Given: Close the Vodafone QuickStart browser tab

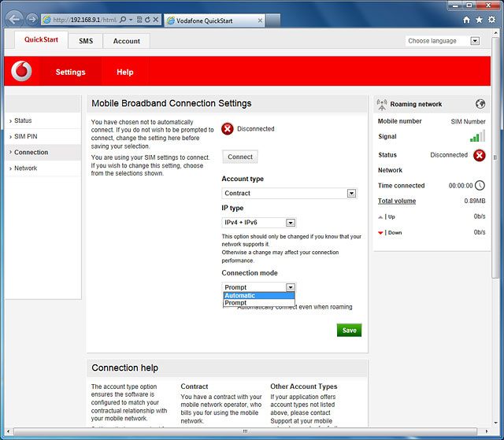Looking at the screenshot, I should pyautogui.click(x=260, y=20).
